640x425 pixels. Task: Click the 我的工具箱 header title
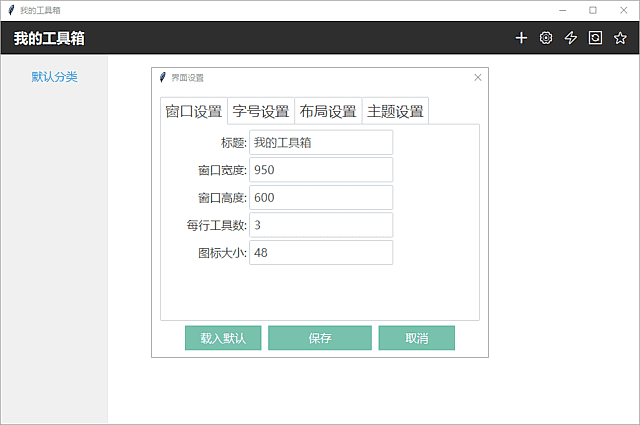point(49,38)
